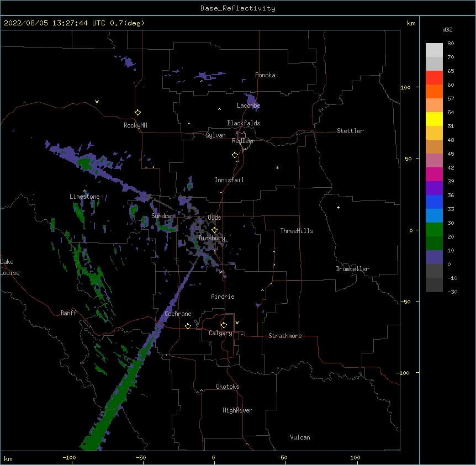Viewport: 476px width, 465px height.
Task: Click the Lake Louise label
Action: (x=10, y=267)
